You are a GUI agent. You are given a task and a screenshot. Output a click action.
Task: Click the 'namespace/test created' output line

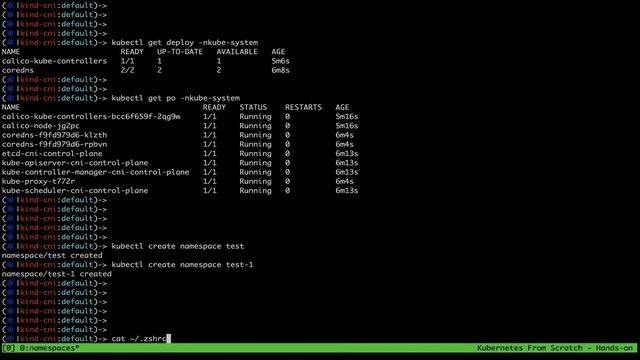(52, 256)
